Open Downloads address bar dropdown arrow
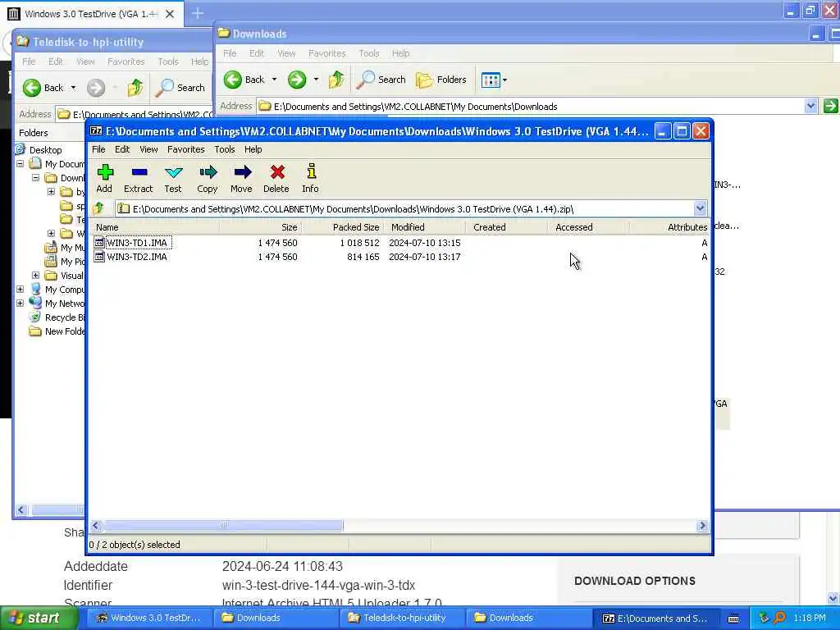Image resolution: width=840 pixels, height=630 pixels. coord(810,106)
